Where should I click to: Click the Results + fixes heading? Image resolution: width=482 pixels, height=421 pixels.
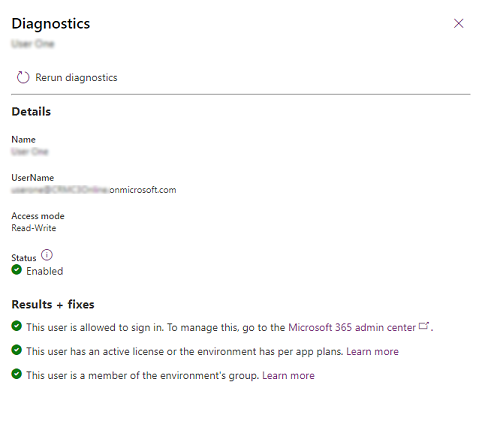(x=53, y=304)
